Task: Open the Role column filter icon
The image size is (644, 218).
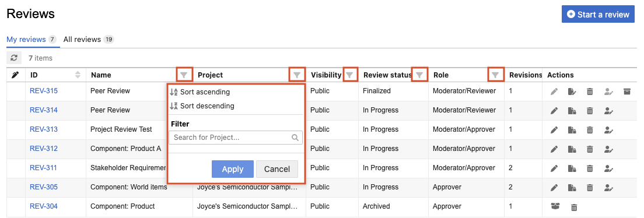Action: click(x=495, y=75)
